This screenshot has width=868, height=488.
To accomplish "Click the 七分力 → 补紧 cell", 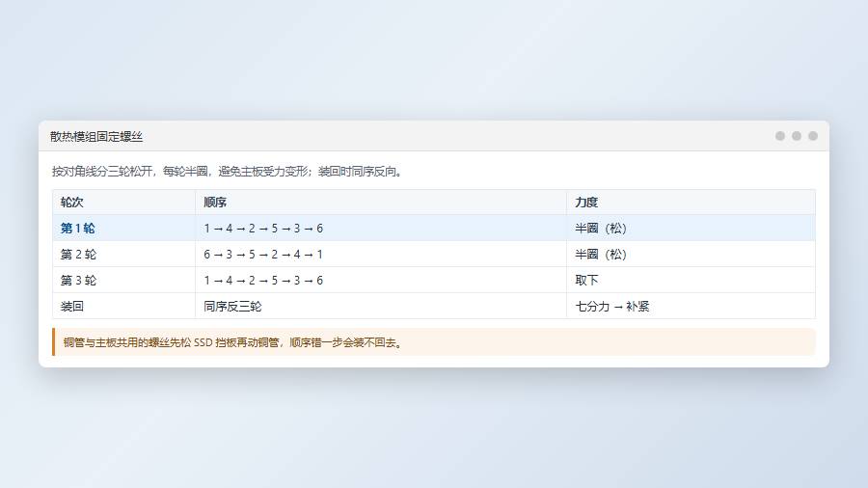I will pos(691,306).
